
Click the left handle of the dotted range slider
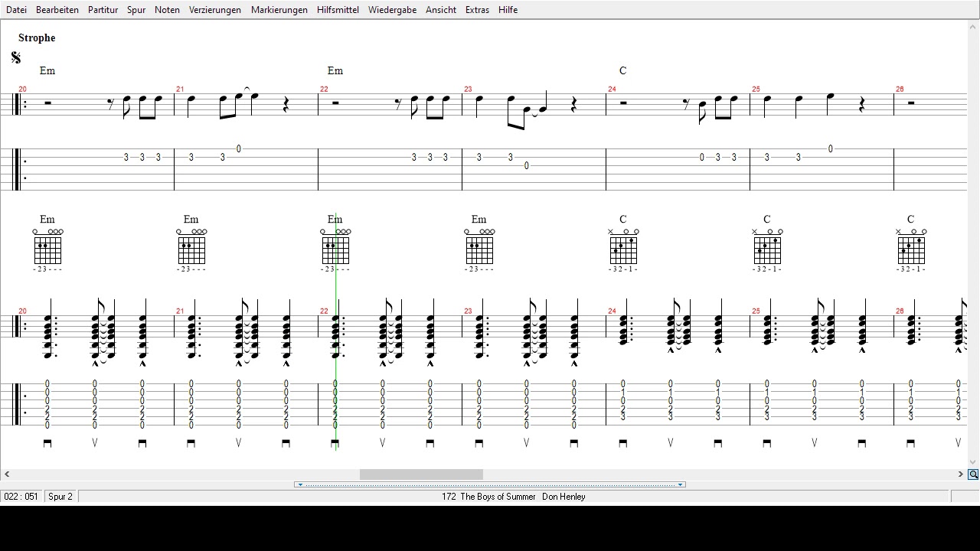[x=300, y=484]
